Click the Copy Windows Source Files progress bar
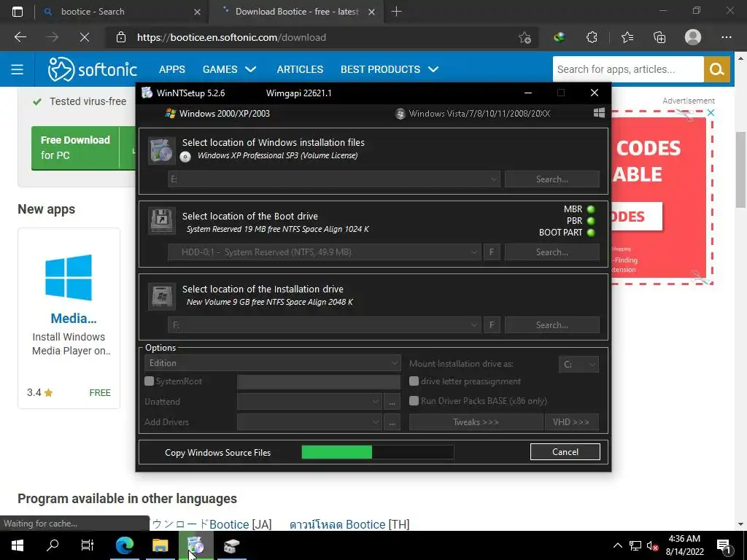This screenshot has width=747, height=560. 377,452
